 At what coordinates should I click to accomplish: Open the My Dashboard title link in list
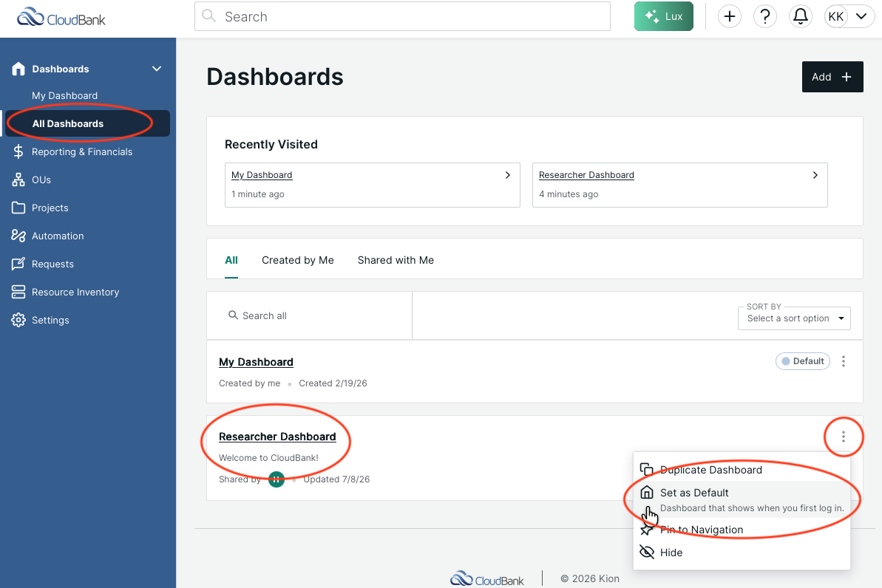point(256,362)
